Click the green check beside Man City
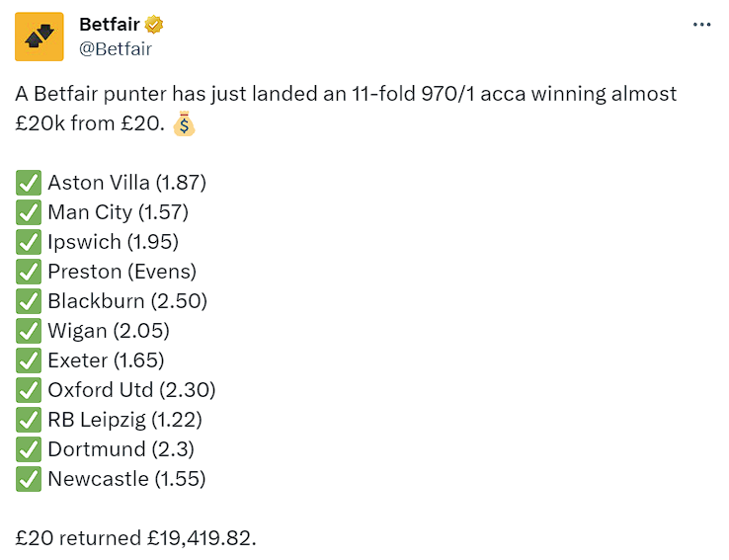The height and width of the screenshot is (560, 729). [29, 212]
